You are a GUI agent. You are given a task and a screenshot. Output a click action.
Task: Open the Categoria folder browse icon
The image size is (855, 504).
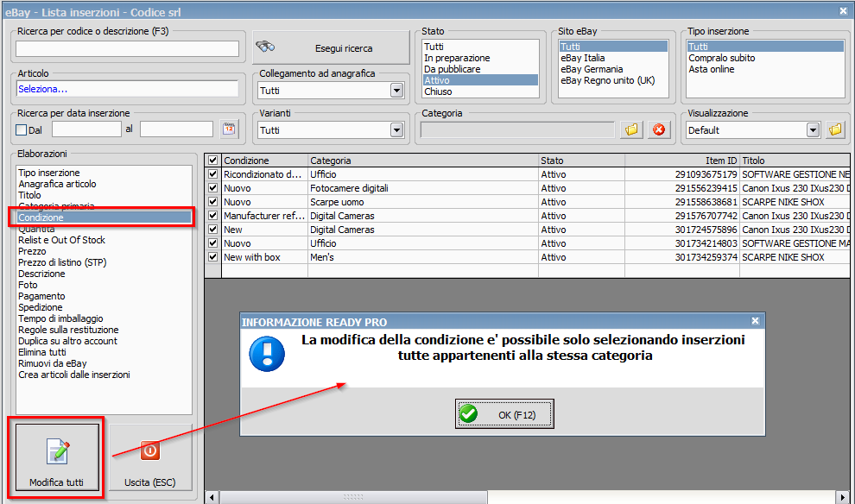tap(631, 129)
